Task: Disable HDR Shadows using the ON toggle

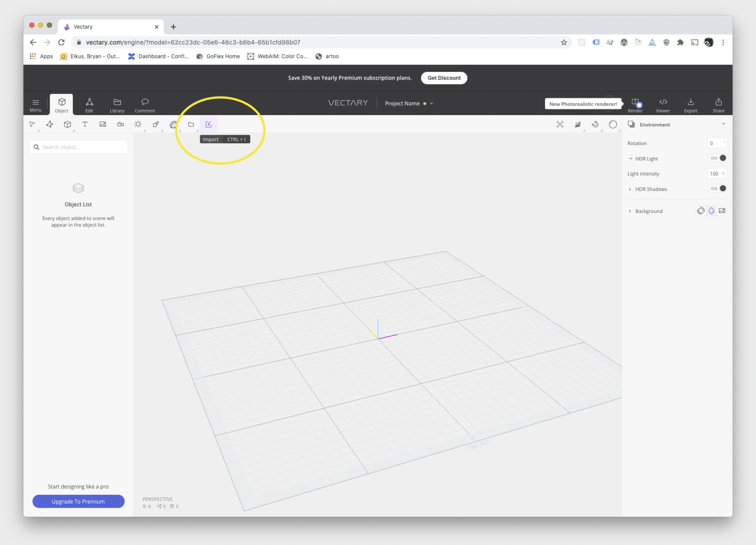Action: (718, 188)
